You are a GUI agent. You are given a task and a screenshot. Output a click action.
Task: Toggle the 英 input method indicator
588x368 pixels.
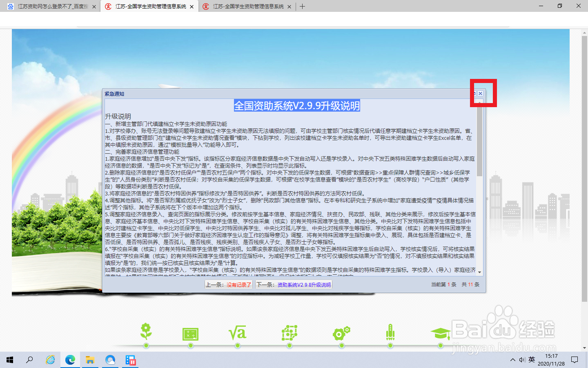pyautogui.click(x=532, y=360)
